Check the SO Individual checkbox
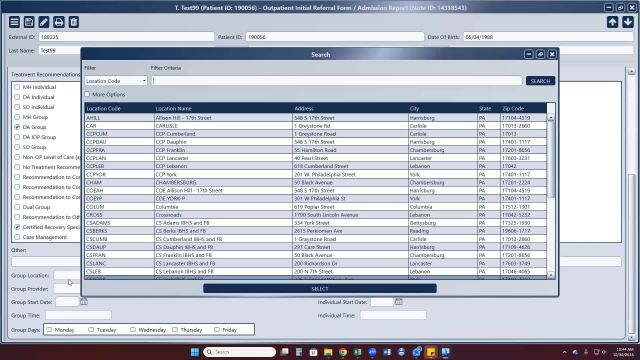Image resolution: width=640 pixels, height=360 pixels. click(17, 107)
